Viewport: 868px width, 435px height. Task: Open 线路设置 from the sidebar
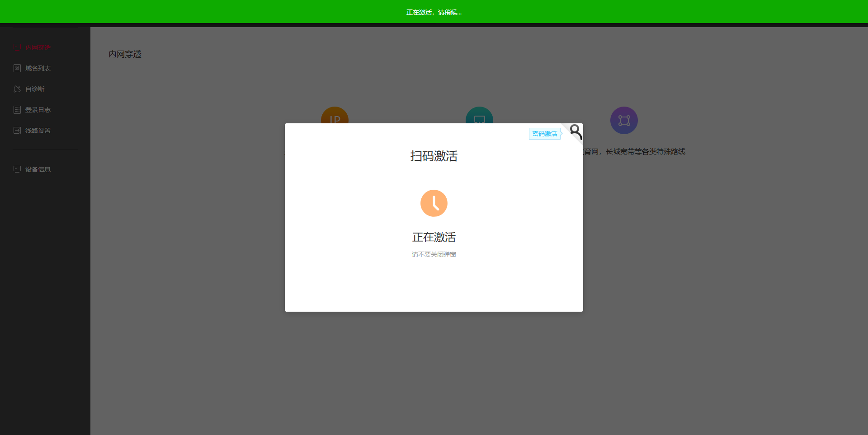(38, 131)
